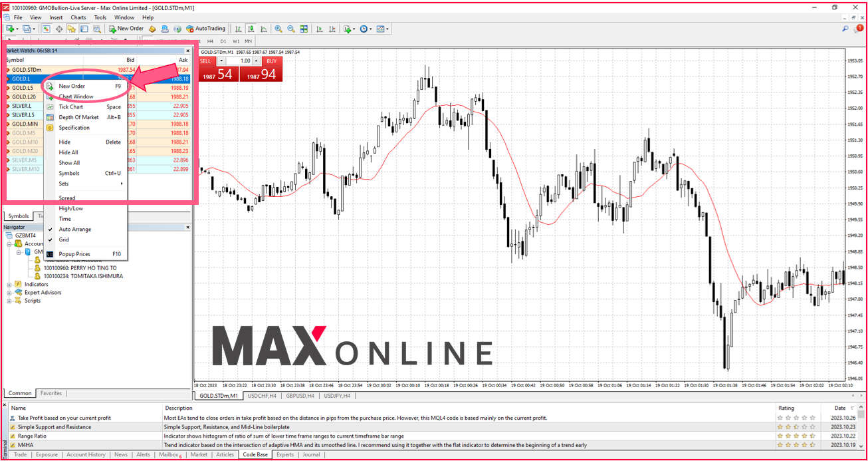Switch to the Favorites tab in Navigator
This screenshot has width=868, height=461.
click(51, 393)
